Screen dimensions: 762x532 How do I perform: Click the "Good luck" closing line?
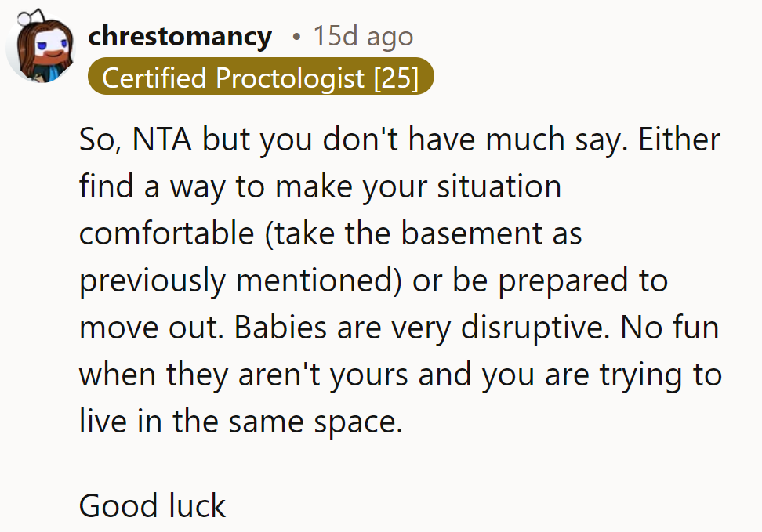(152, 505)
